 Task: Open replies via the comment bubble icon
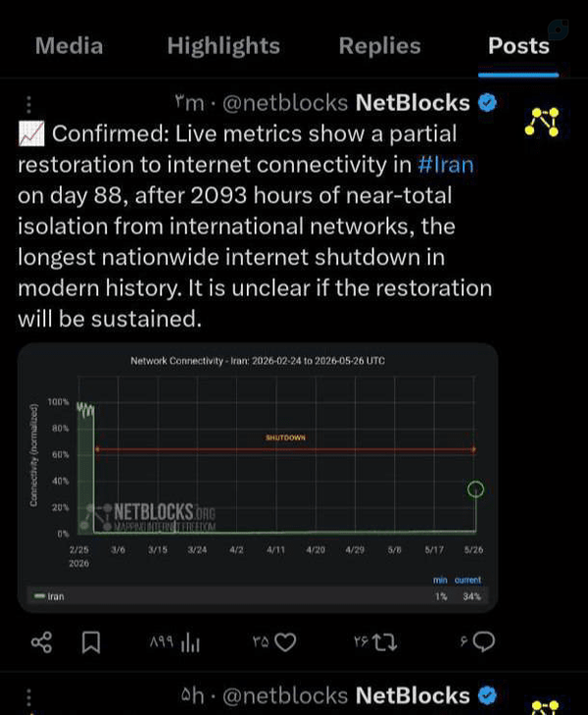[x=484, y=641]
